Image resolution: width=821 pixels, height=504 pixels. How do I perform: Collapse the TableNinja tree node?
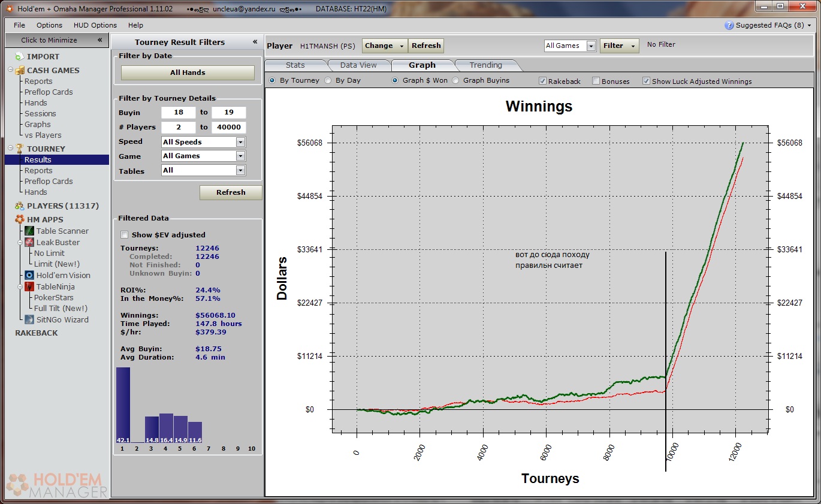pos(20,287)
